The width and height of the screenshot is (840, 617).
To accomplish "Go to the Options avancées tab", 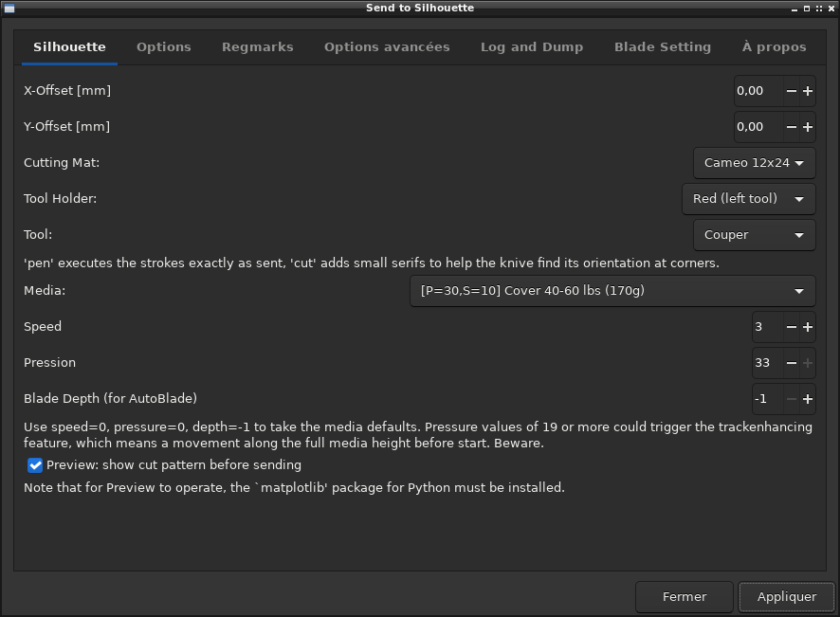I will pyautogui.click(x=387, y=46).
